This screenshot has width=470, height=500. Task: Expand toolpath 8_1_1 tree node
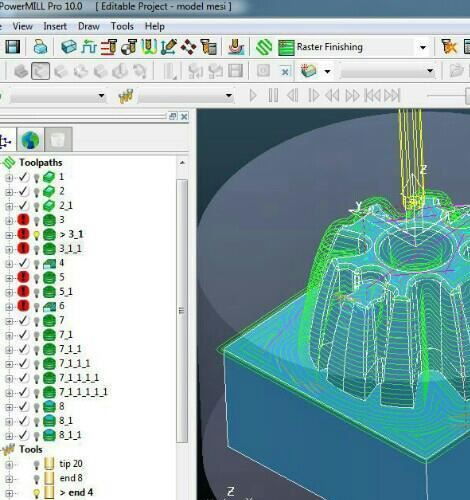click(9, 436)
